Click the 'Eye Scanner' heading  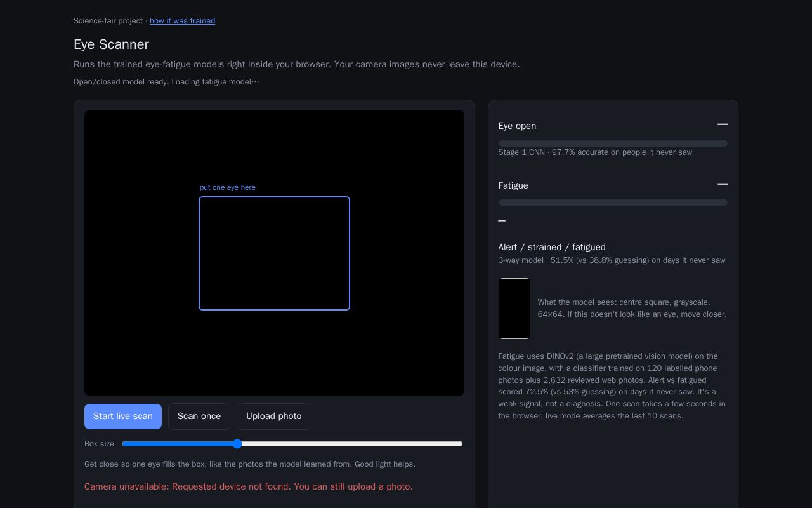pyautogui.click(x=111, y=44)
